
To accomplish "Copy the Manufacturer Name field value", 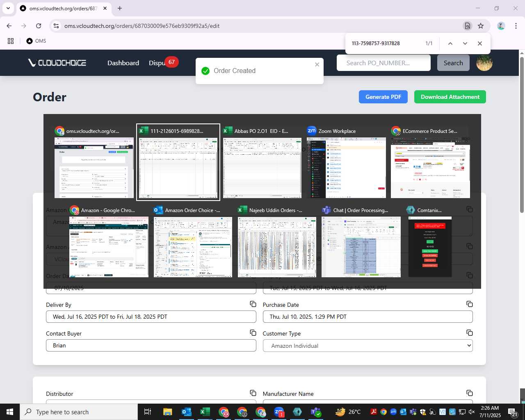I will pyautogui.click(x=470, y=393).
